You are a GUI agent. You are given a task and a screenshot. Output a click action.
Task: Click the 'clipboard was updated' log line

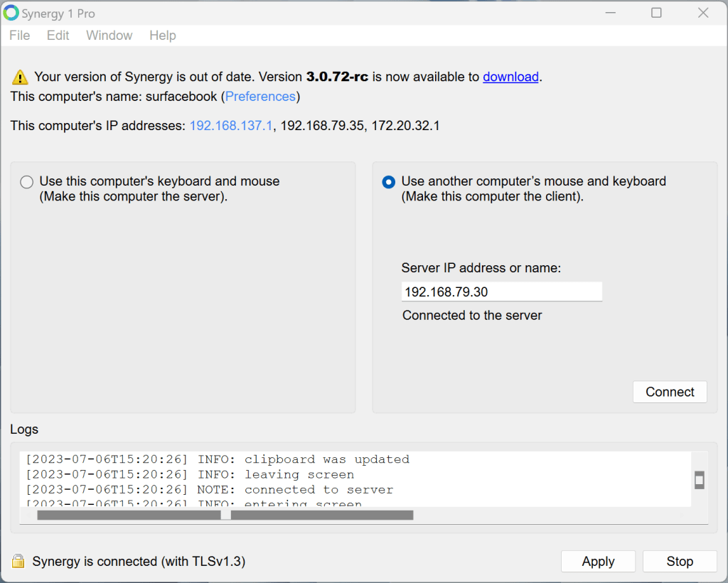[x=218, y=459]
